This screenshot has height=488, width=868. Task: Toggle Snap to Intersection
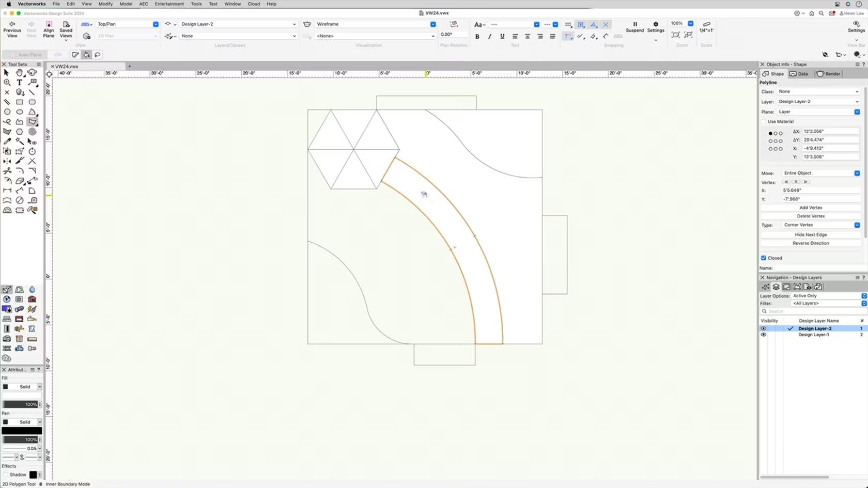(x=606, y=24)
